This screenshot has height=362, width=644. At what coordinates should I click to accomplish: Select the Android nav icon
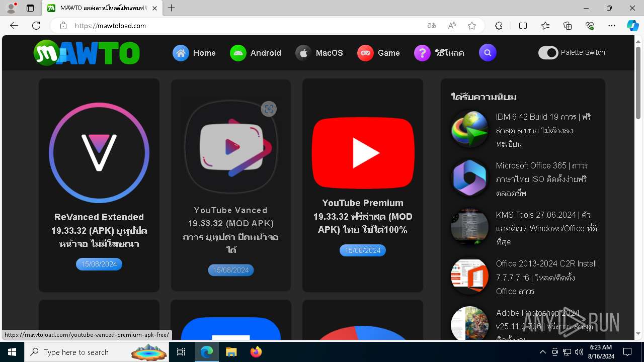[238, 53]
